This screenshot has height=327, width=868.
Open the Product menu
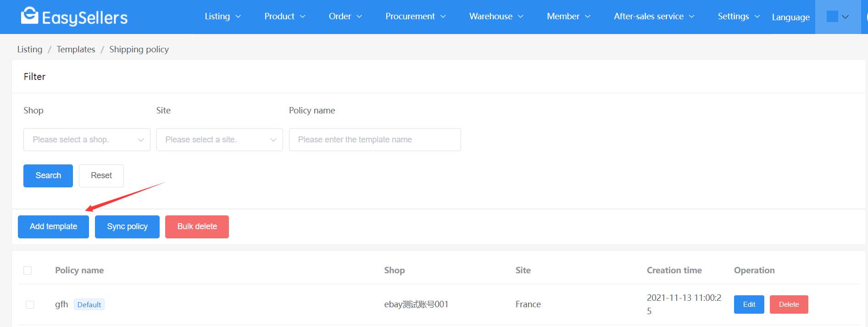(285, 17)
